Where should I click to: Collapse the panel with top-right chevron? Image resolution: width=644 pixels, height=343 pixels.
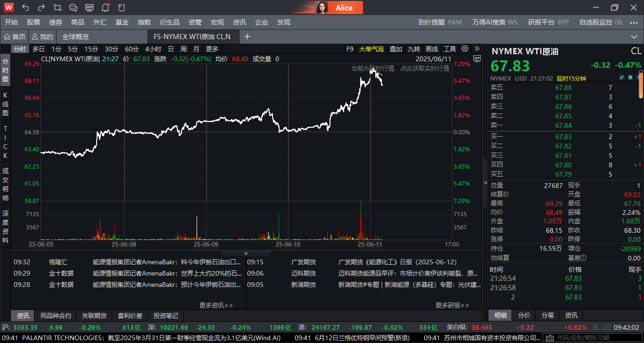point(634,36)
